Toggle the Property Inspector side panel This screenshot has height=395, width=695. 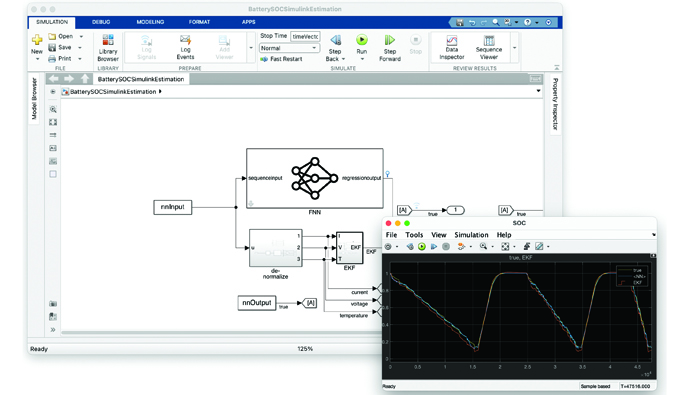click(555, 104)
